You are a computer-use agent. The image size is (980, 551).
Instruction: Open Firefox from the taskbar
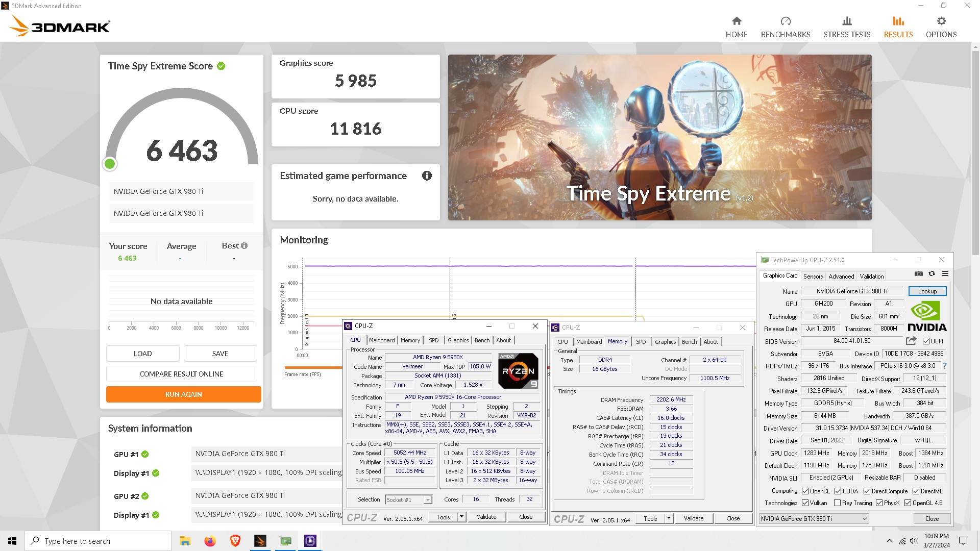click(x=210, y=541)
